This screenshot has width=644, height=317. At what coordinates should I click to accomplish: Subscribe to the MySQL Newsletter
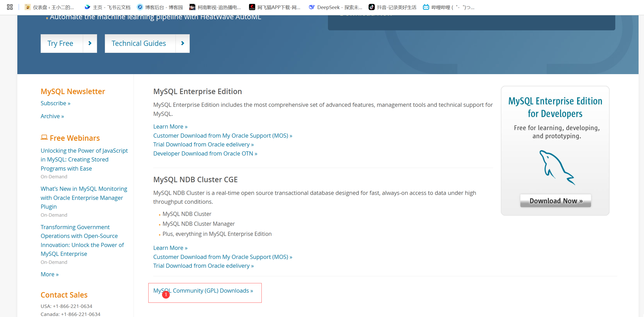click(55, 103)
